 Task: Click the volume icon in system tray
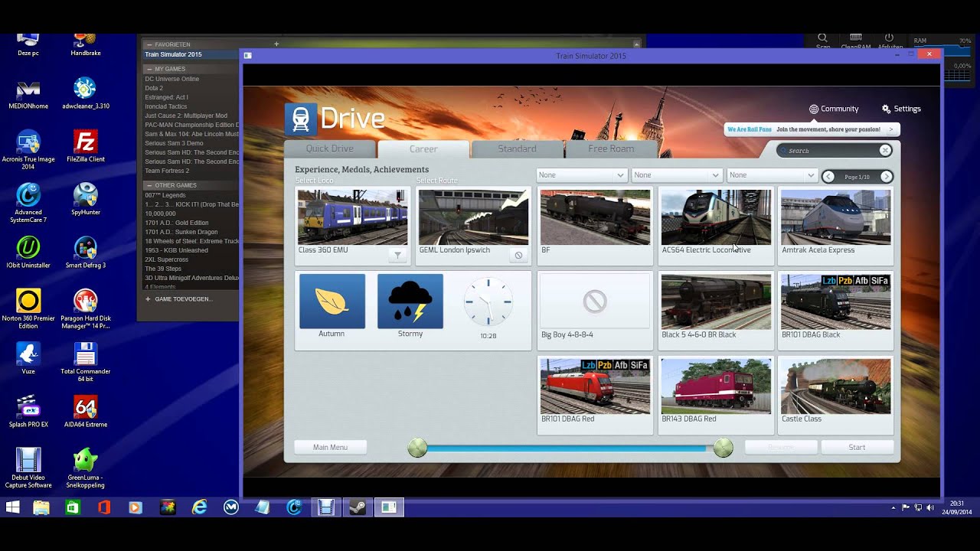pyautogui.click(x=930, y=507)
